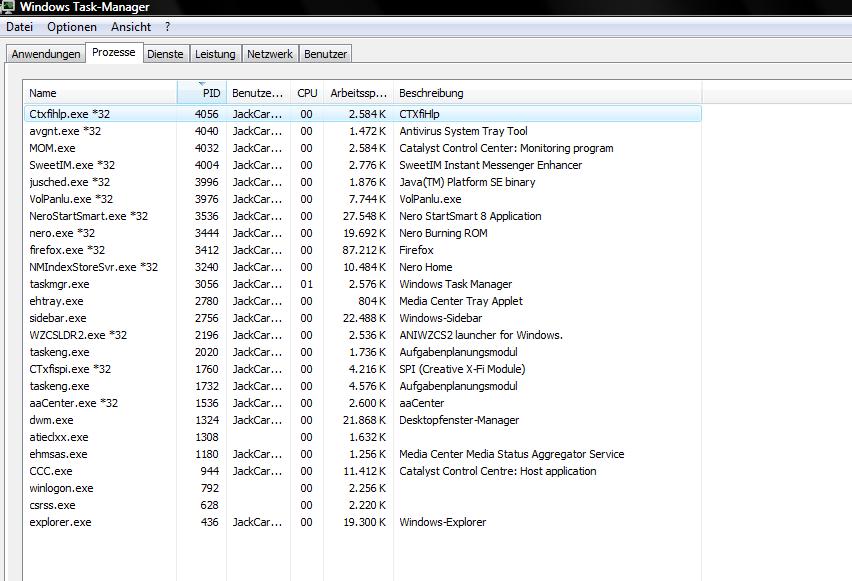852x581 pixels.
Task: Sort by the Beschreibung column header
Action: coord(547,93)
